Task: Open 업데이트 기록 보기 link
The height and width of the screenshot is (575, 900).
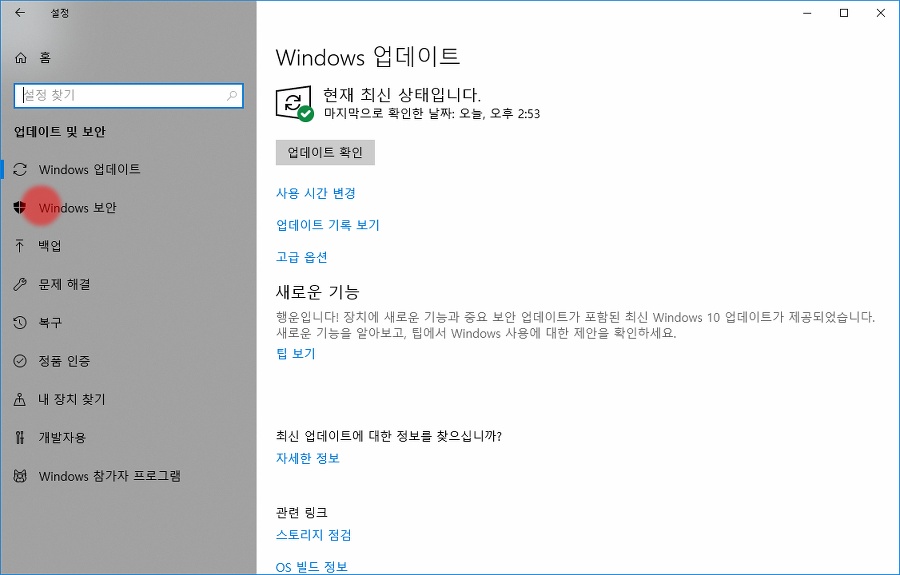Action: 328,225
